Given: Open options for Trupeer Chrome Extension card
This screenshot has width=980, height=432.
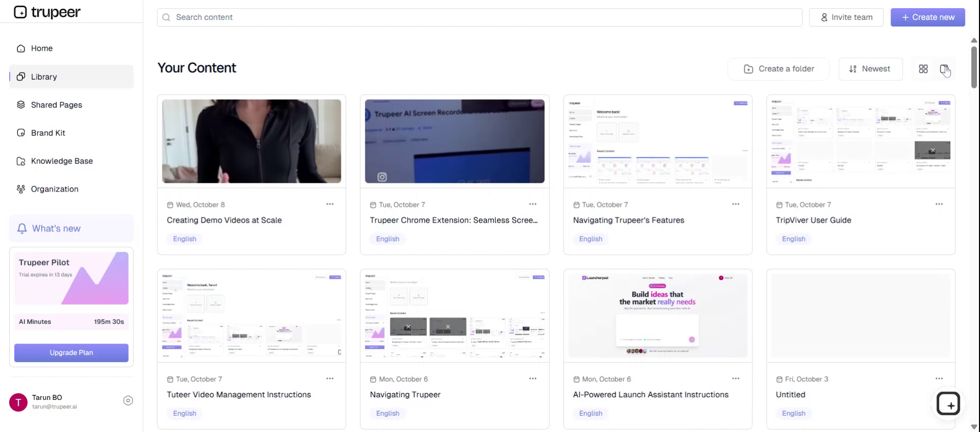Looking at the screenshot, I should point(532,204).
